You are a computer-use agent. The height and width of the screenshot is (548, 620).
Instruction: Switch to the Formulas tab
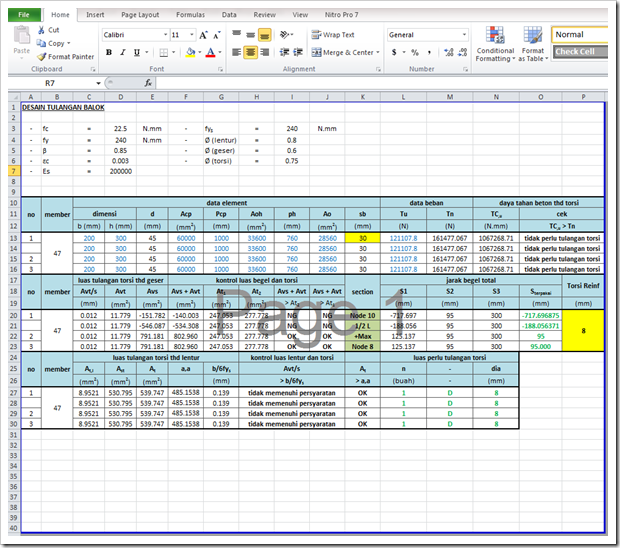(190, 15)
